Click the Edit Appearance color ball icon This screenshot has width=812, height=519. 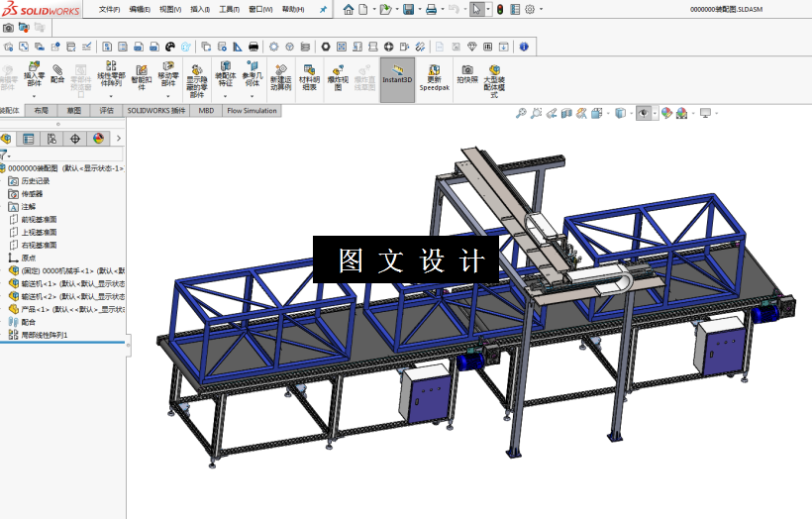pyautogui.click(x=666, y=113)
